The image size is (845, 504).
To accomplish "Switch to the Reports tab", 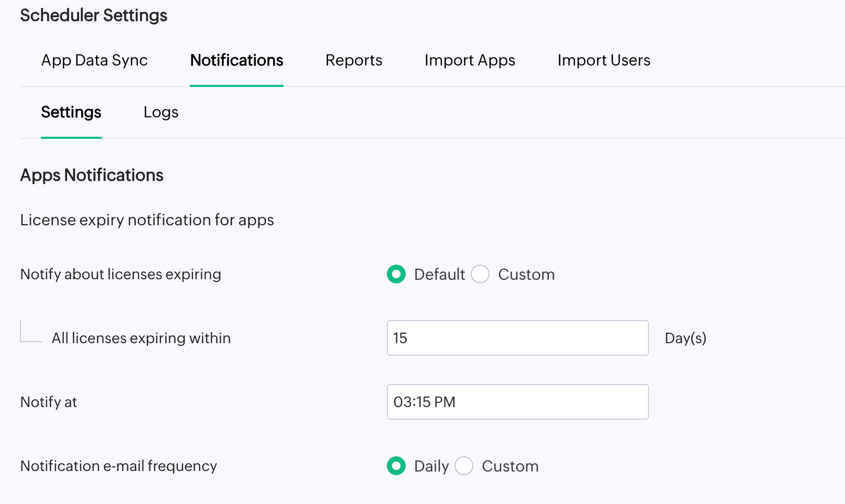I will point(354,60).
